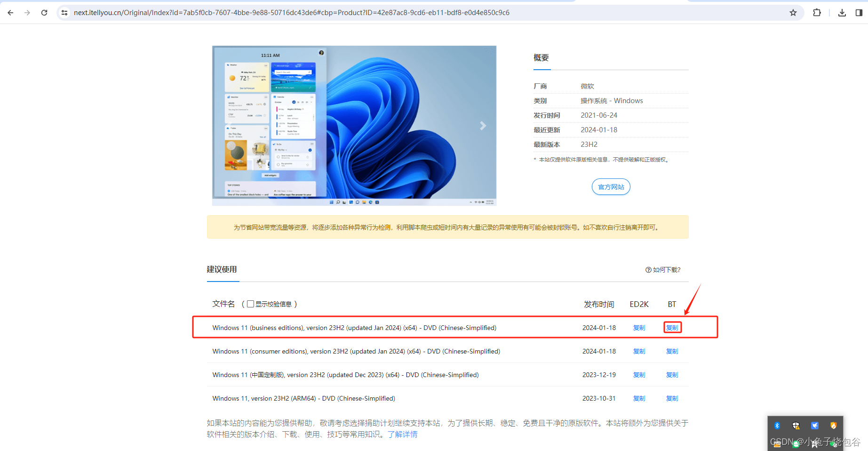Click the Windows 11 ARM64 file name
The width and height of the screenshot is (868, 451).
[303, 398]
